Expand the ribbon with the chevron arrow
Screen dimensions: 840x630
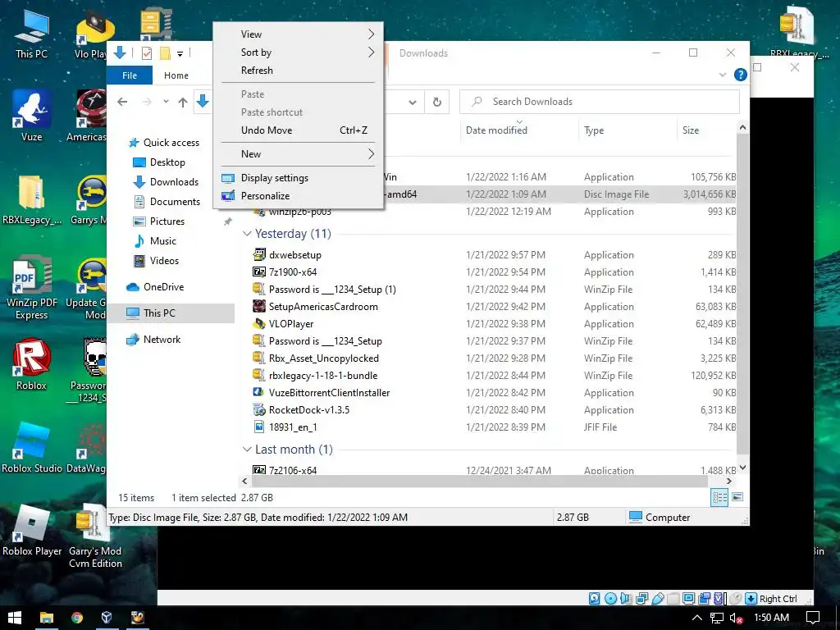tap(723, 75)
